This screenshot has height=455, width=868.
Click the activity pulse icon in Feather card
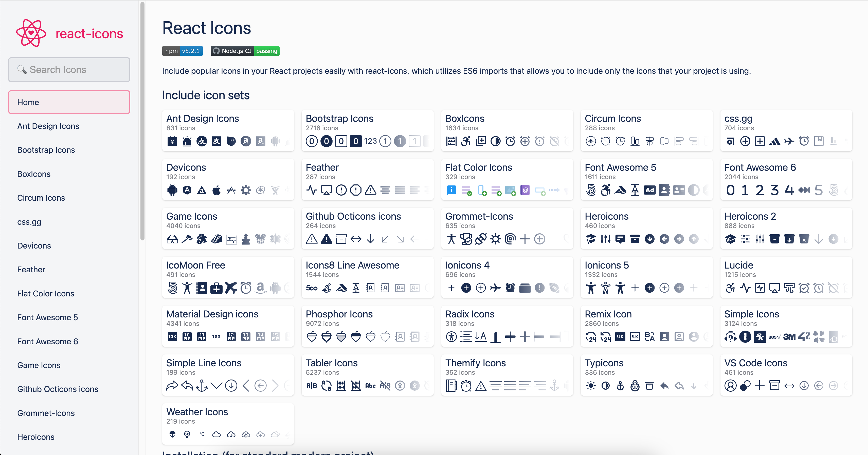(x=312, y=190)
